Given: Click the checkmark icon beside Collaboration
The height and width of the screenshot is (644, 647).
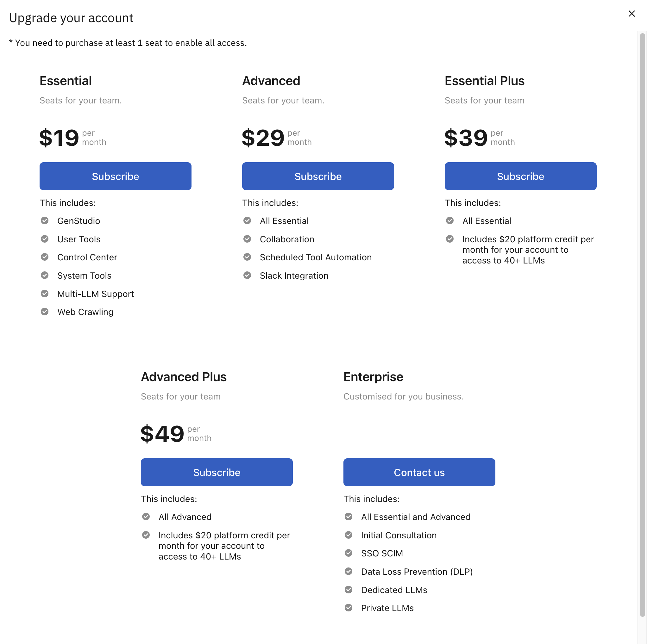Looking at the screenshot, I should [247, 239].
